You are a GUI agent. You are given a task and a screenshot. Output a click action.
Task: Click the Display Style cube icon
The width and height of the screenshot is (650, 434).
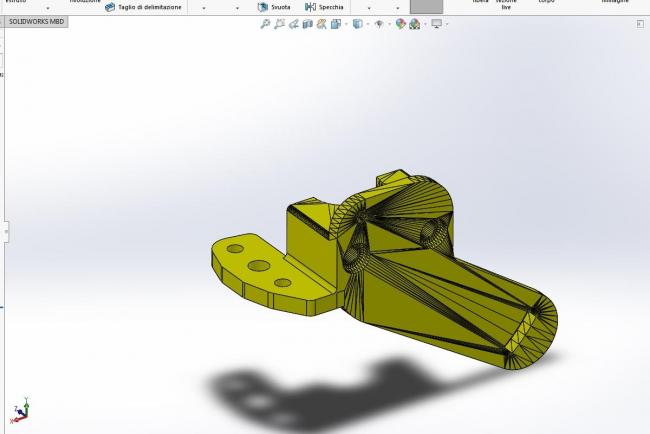tap(359, 24)
